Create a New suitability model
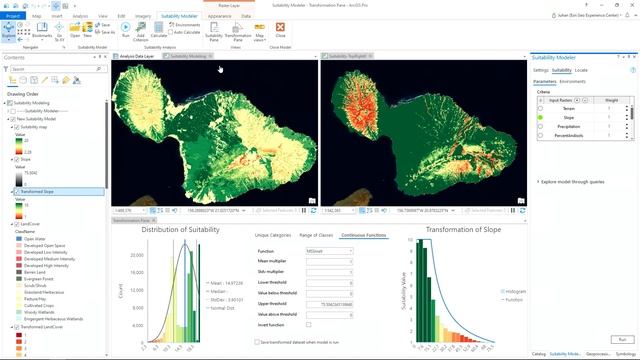 [x=87, y=31]
